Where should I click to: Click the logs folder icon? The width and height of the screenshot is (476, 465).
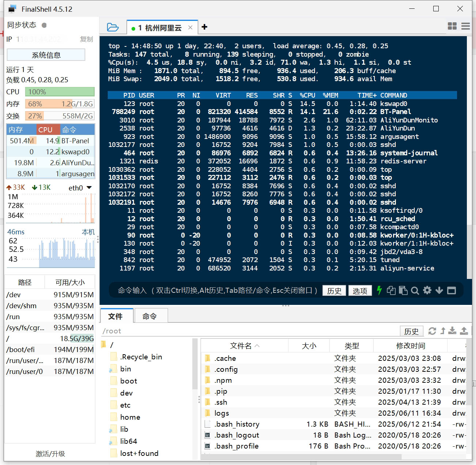click(208, 413)
